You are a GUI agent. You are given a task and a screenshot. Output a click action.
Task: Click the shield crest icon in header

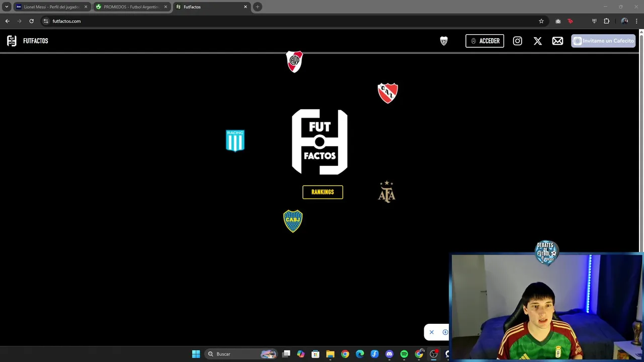pos(444,41)
